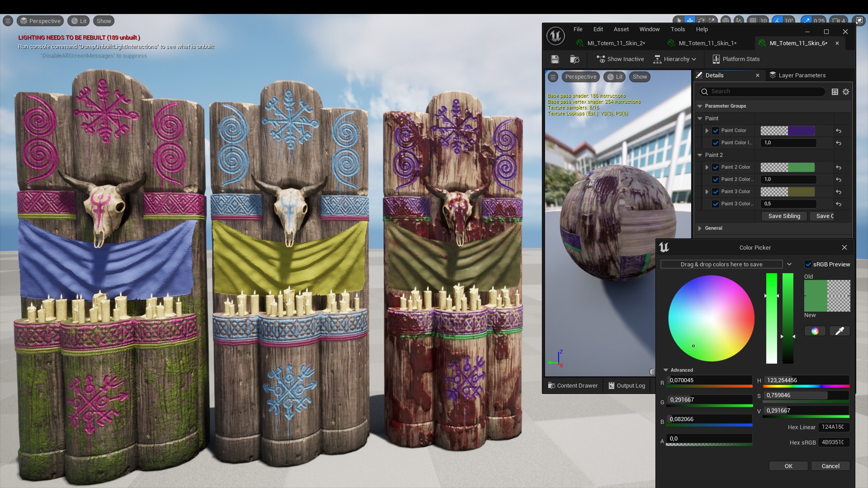Cancel the Color Picker dialog
This screenshot has height=488, width=868.
(830, 466)
